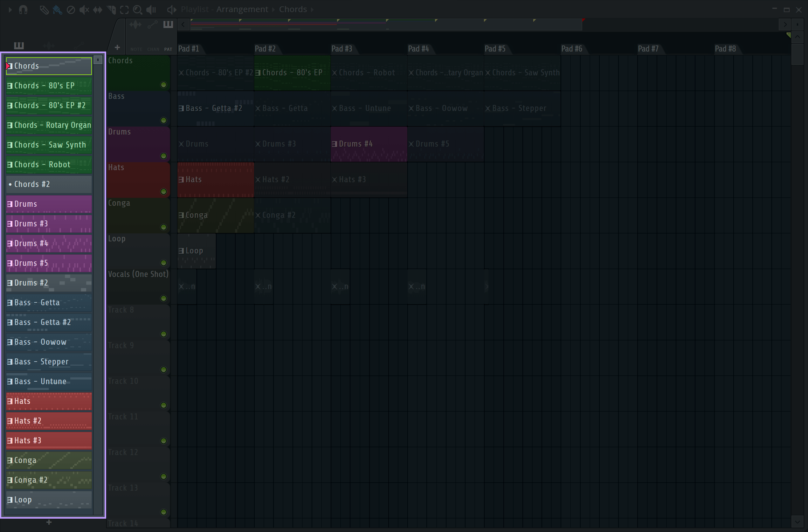This screenshot has width=808, height=532.
Task: Switch to the CHAN tab
Action: [x=153, y=49]
